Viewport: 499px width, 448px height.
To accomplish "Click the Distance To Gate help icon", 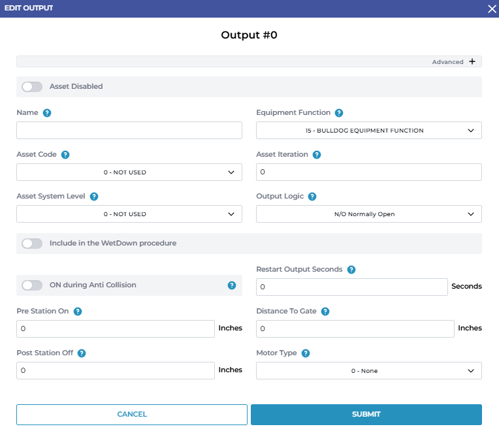I will point(325,312).
